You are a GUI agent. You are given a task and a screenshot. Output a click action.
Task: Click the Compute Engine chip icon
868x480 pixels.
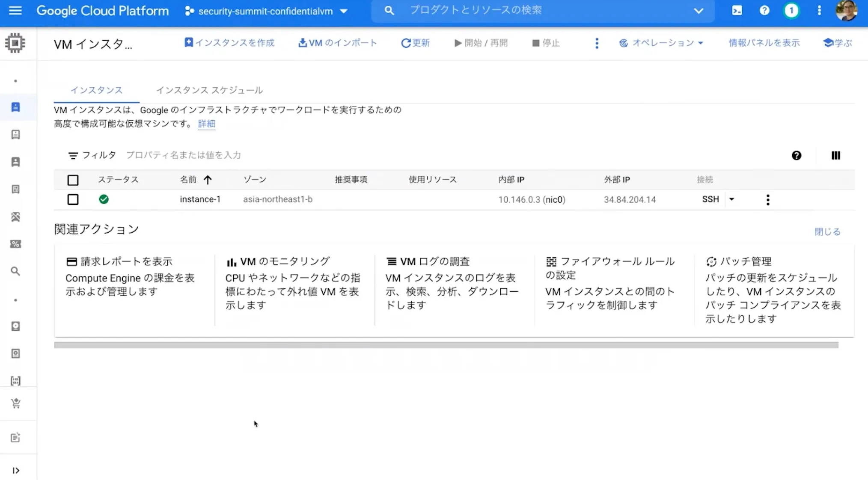pyautogui.click(x=15, y=43)
